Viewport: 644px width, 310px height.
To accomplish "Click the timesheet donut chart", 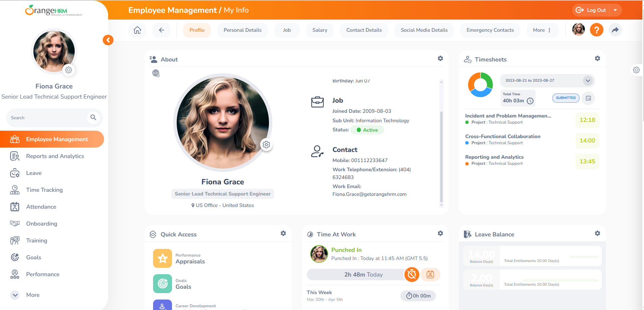I will coord(480,85).
